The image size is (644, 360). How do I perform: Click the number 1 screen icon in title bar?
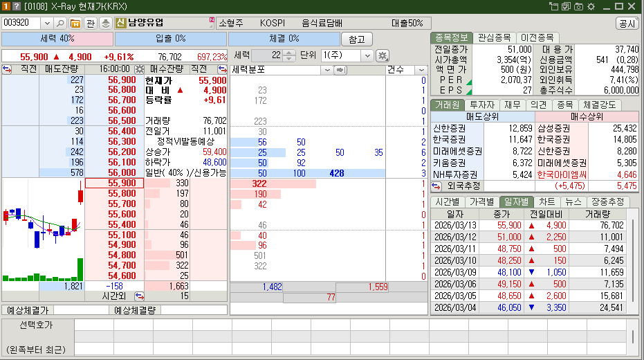point(6,6)
